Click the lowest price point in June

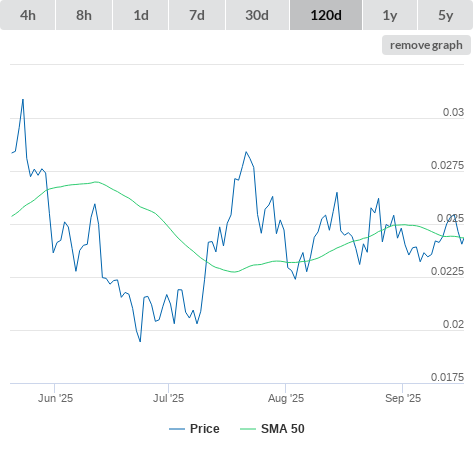point(140,341)
